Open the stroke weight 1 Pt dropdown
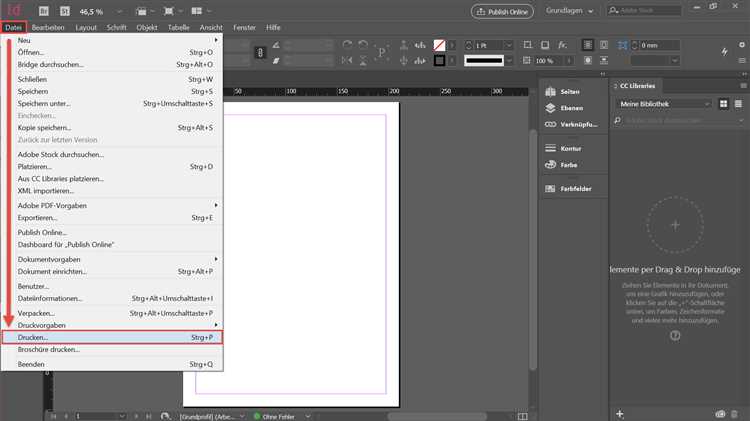Screen dimensions: 750x421 point(509,45)
